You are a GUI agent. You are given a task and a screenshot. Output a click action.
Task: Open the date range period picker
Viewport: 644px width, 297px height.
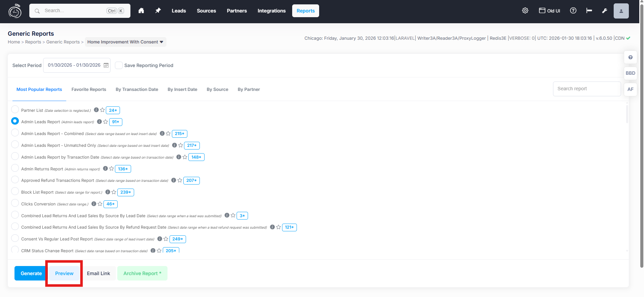pyautogui.click(x=74, y=65)
